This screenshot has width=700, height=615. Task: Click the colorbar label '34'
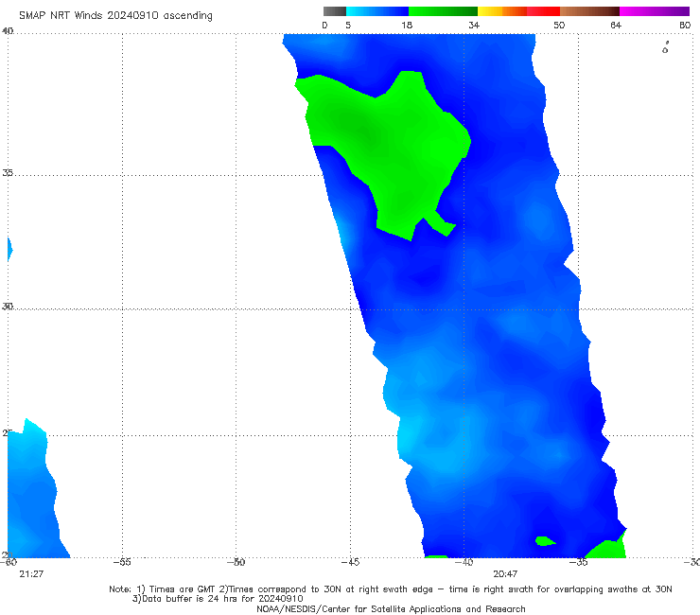pyautogui.click(x=474, y=26)
